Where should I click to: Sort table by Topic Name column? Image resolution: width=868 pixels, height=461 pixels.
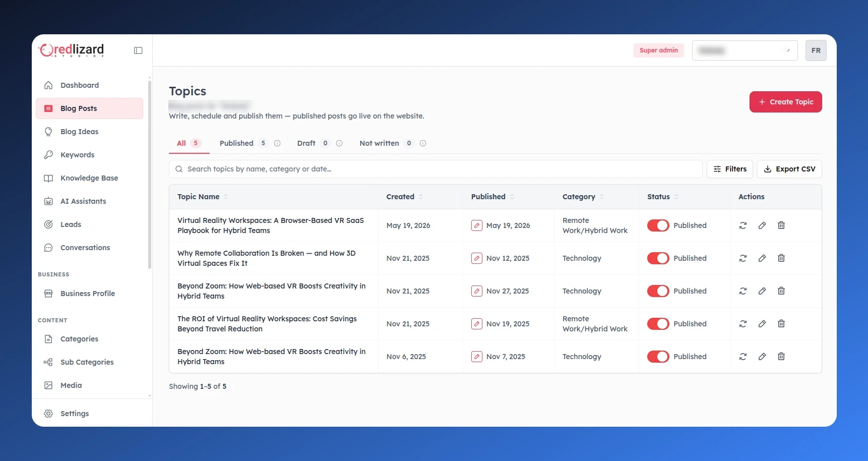tap(226, 197)
